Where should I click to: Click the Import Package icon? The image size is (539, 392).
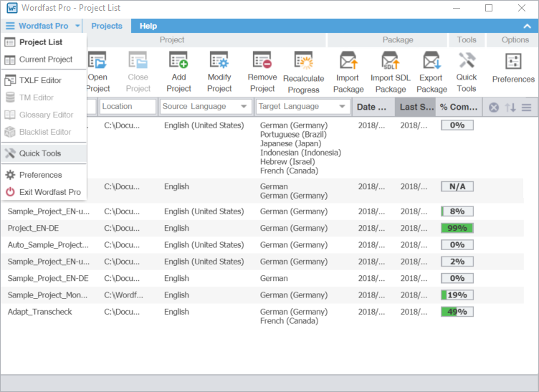pyautogui.click(x=348, y=60)
